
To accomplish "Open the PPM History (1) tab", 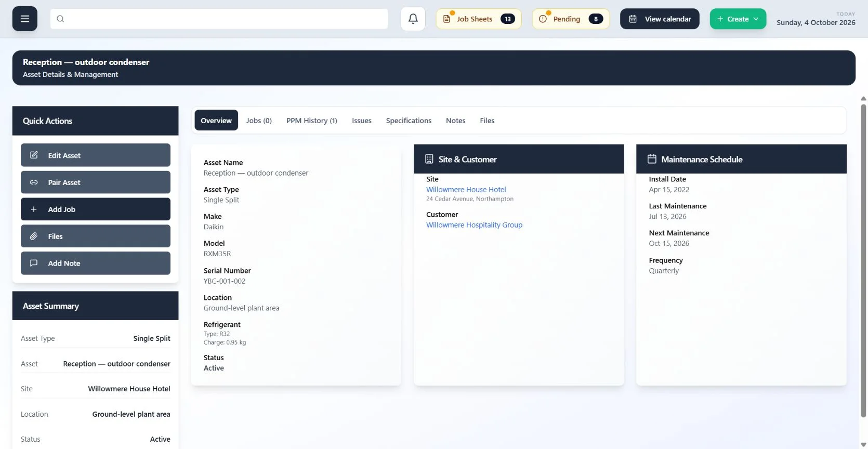I will [x=312, y=120].
